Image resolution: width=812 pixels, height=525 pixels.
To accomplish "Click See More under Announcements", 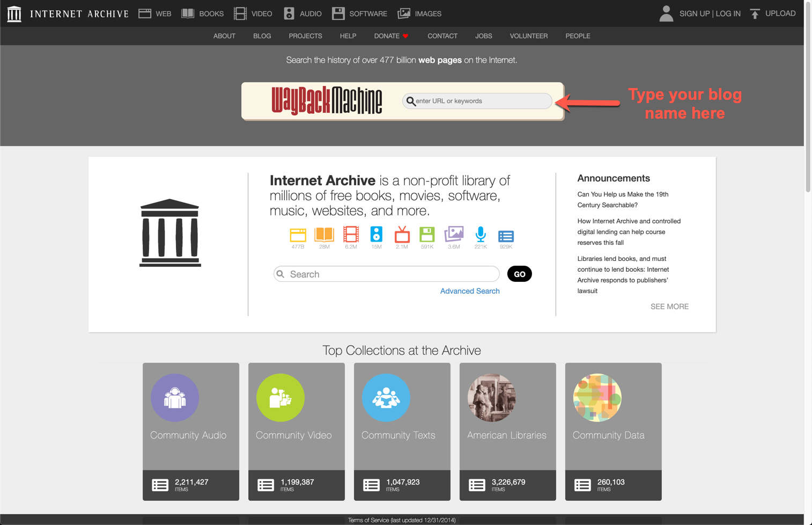I will pyautogui.click(x=669, y=307).
